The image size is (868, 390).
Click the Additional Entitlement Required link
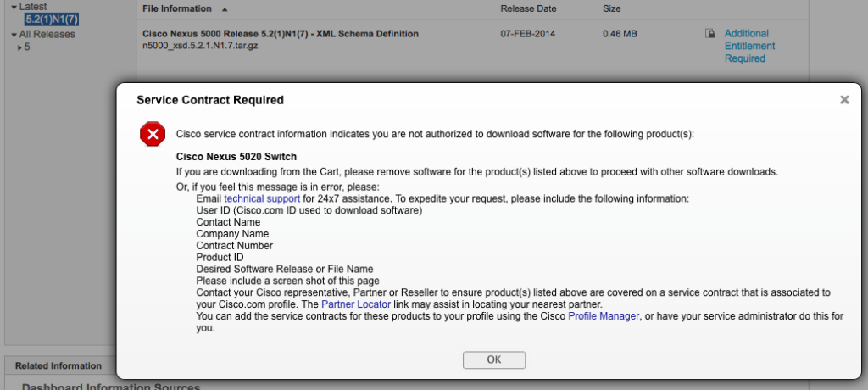[x=749, y=46]
